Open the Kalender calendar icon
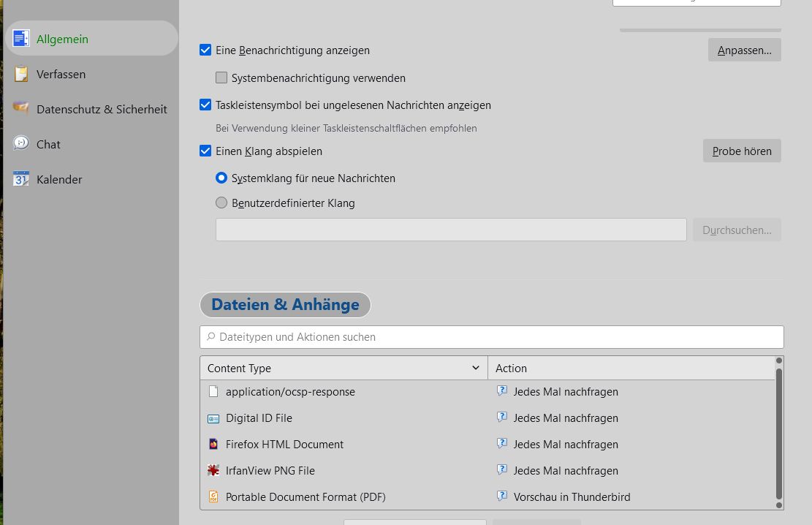 click(21, 178)
